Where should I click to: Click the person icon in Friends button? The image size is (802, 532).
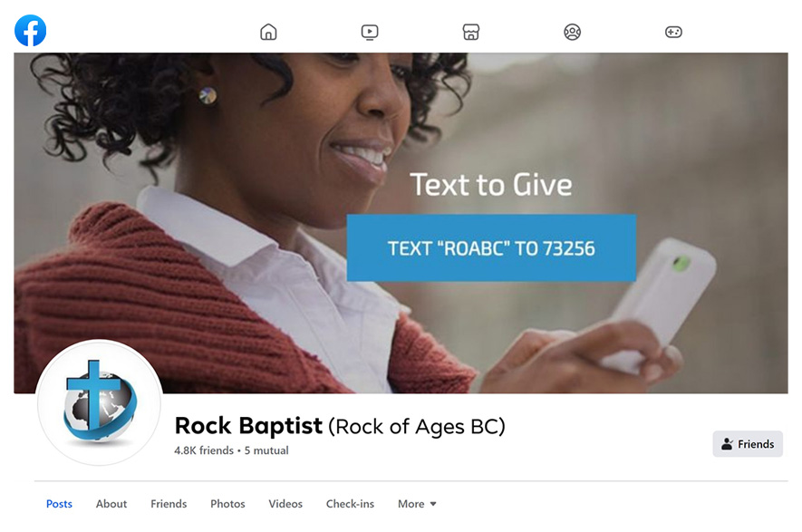727,444
